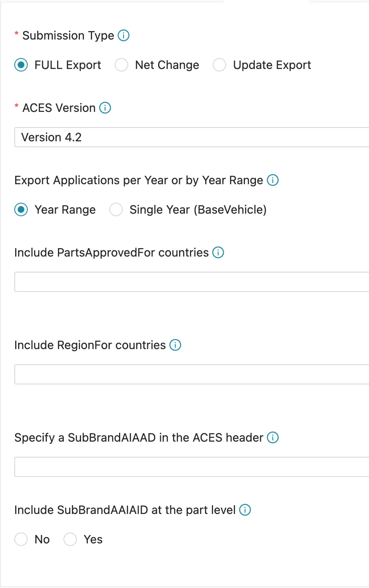Choose Single Year (BaseVehicle) option
Viewport: 369px width, 588px height.
coord(116,210)
